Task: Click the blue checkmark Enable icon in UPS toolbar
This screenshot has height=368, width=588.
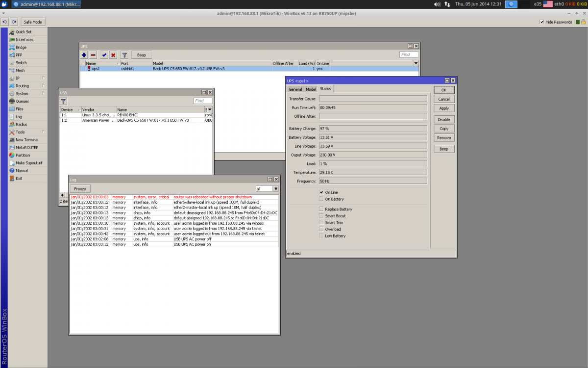Action: coord(104,55)
